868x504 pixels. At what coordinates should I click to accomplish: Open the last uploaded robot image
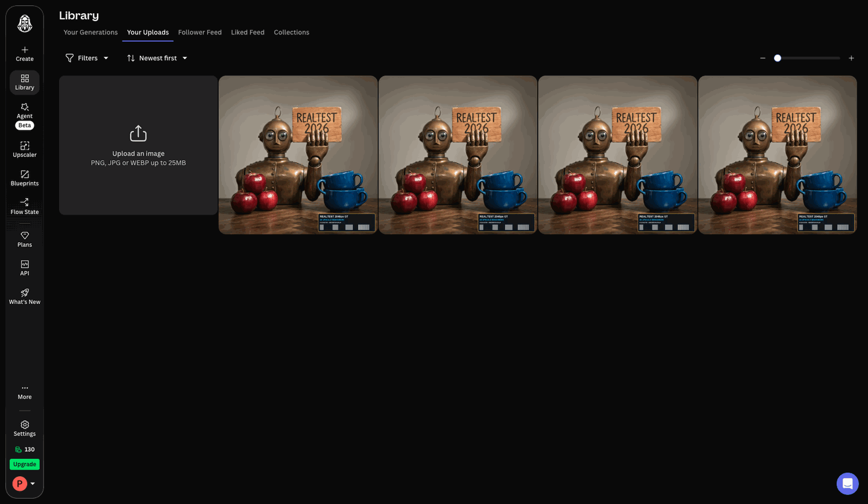click(x=778, y=155)
